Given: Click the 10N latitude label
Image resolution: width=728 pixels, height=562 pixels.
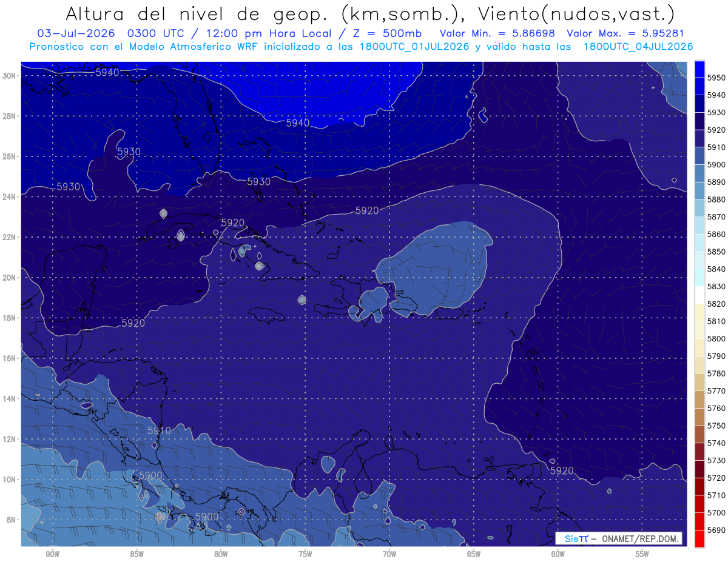Looking at the screenshot, I should point(9,480).
